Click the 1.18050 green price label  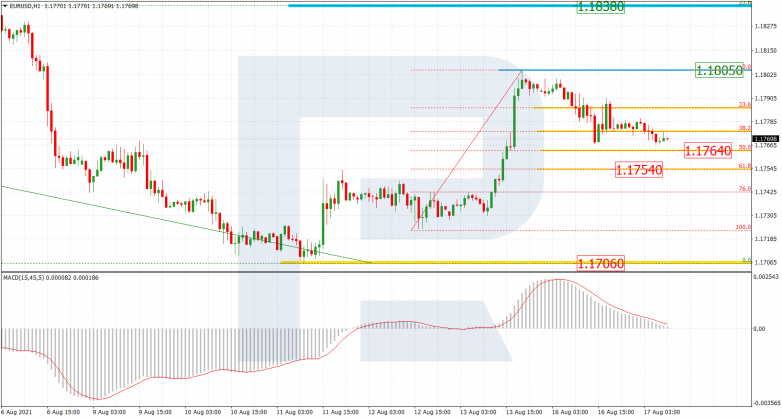tap(719, 70)
